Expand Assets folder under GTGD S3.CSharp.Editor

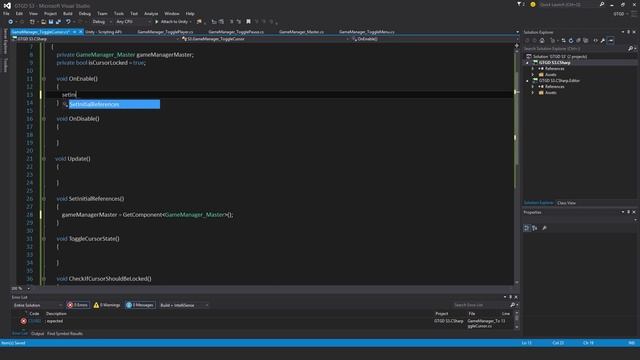(x=533, y=93)
